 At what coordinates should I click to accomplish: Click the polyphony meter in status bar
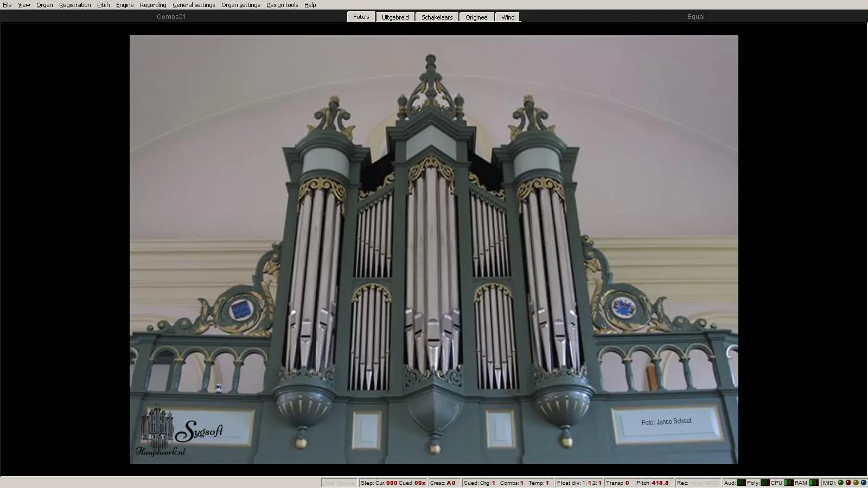click(x=765, y=483)
